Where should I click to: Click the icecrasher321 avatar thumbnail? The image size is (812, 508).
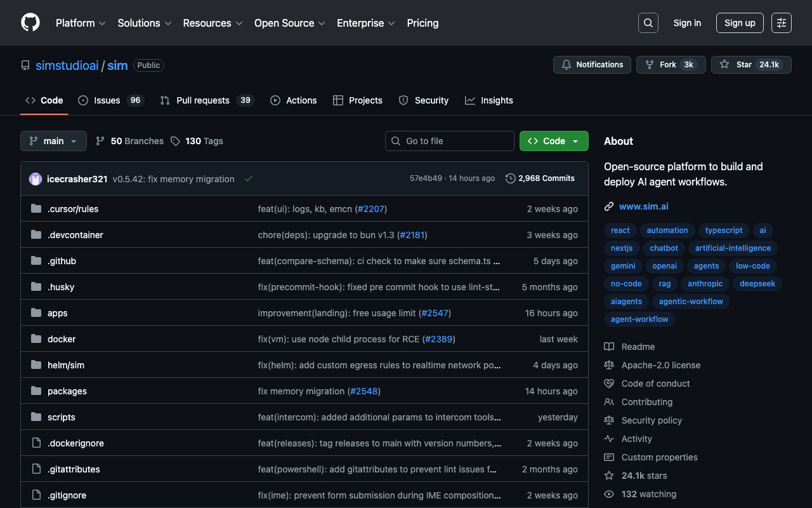click(36, 179)
